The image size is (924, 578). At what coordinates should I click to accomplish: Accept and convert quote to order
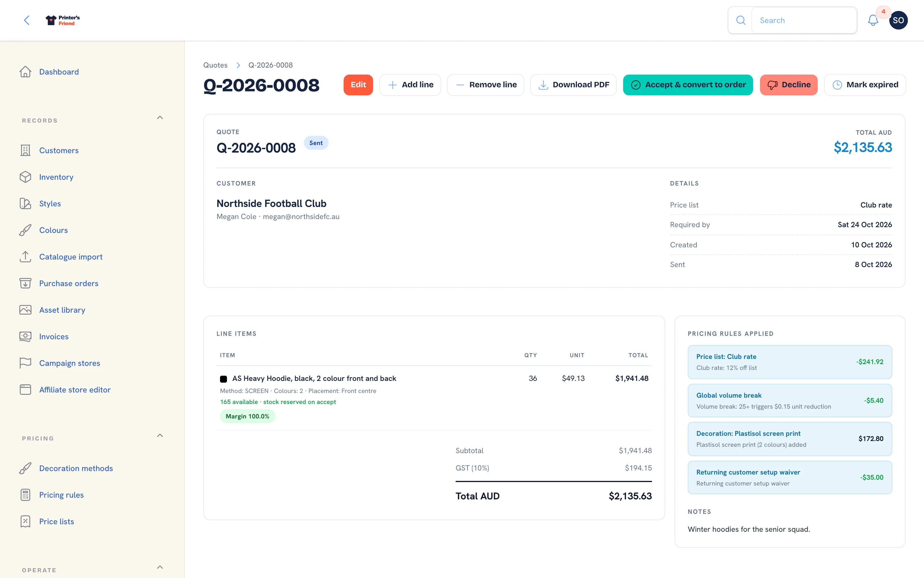point(688,85)
